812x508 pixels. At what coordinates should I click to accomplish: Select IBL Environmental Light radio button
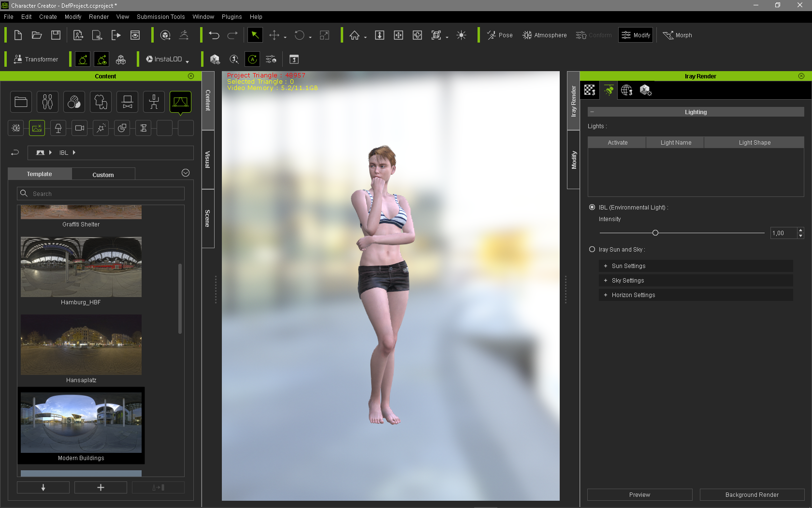pyautogui.click(x=592, y=207)
